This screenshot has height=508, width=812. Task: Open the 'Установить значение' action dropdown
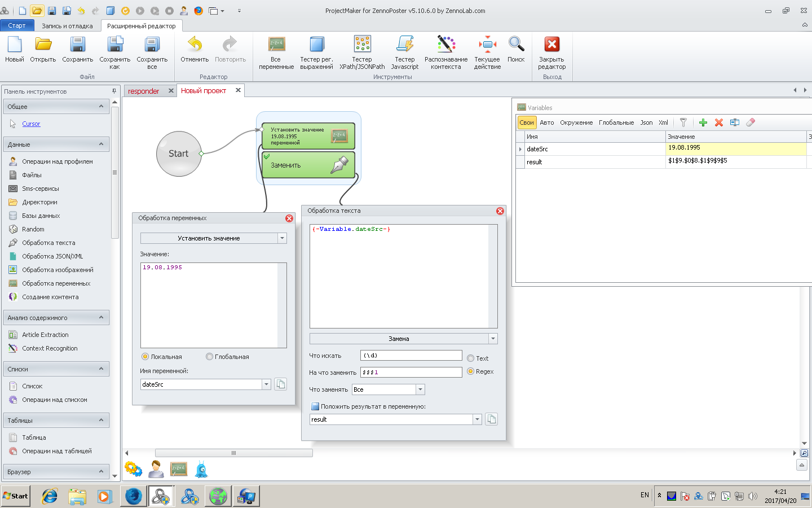pyautogui.click(x=282, y=238)
